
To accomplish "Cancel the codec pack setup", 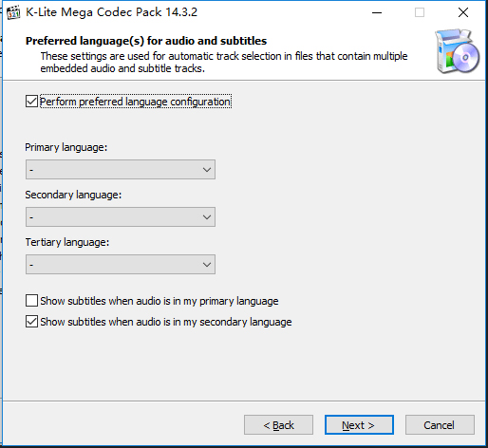I will pyautogui.click(x=440, y=425).
